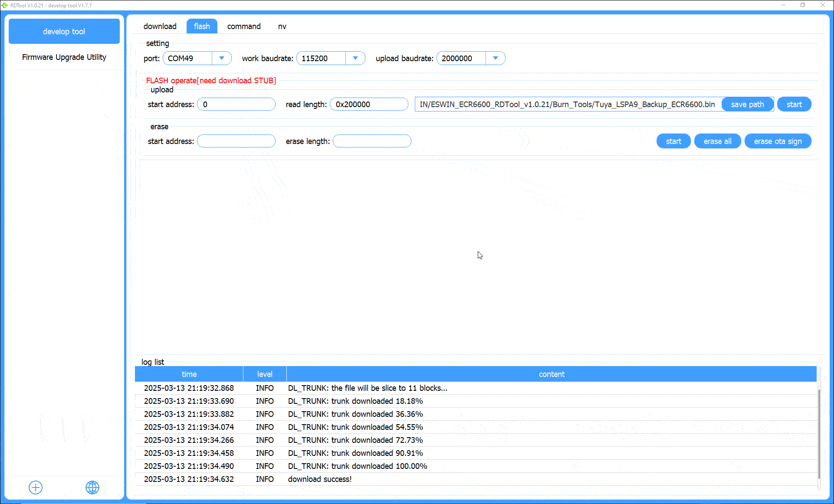Screen dimensions: 834x504
Task: Select the port COM49 combo box field
Action: tap(197, 58)
